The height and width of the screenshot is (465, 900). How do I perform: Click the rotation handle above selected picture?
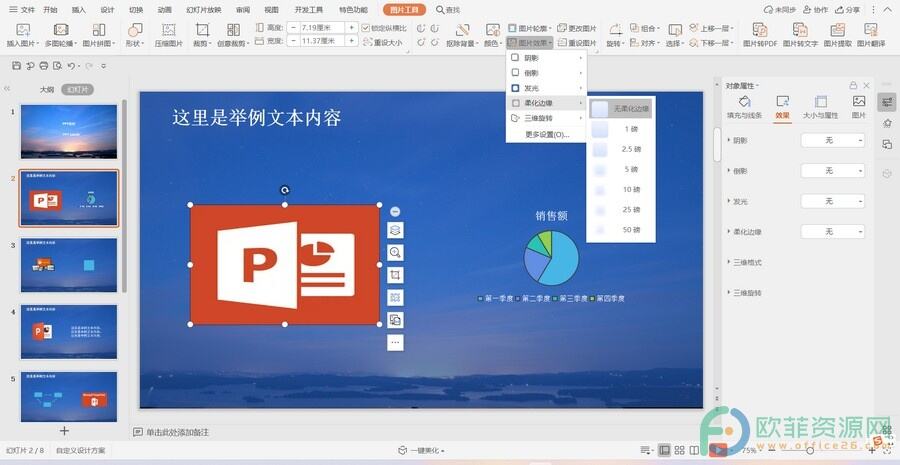285,190
